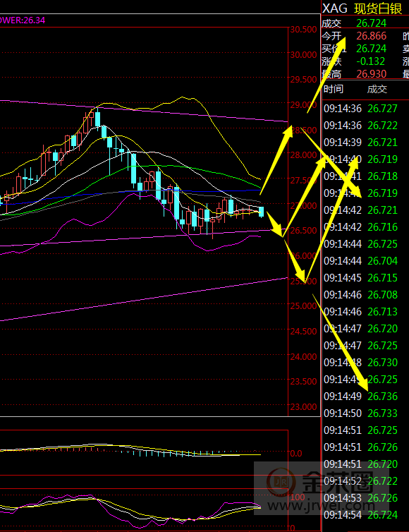Click the XAG 现货白银 instrument title

[362, 8]
